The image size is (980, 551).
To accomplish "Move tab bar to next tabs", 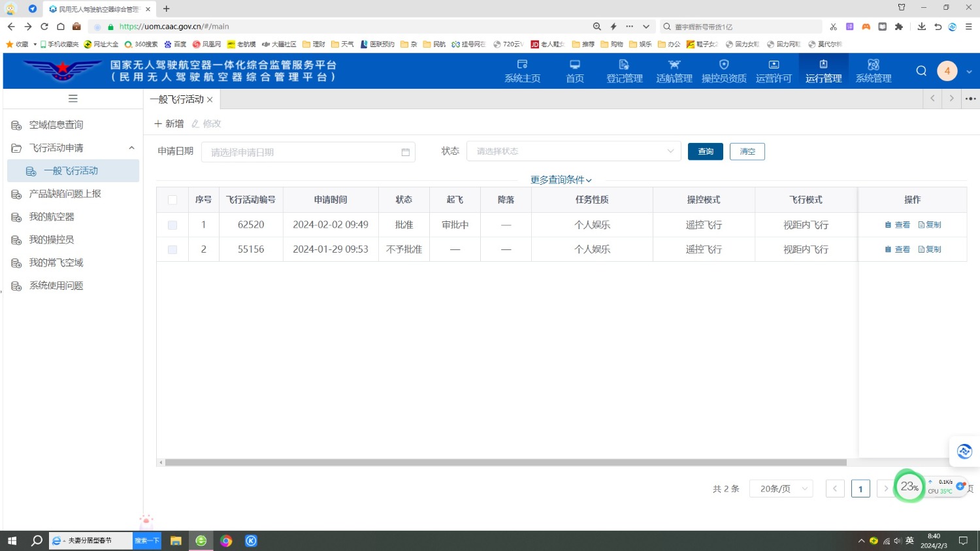I will coord(951,99).
